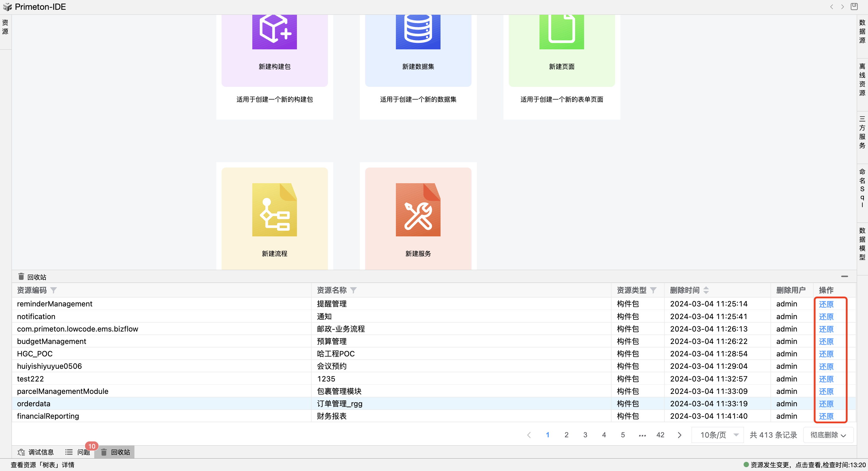Viewport: 868px width, 471px height.
Task: Click the blue database New Dataset (新建数据集) icon
Action: [x=418, y=32]
